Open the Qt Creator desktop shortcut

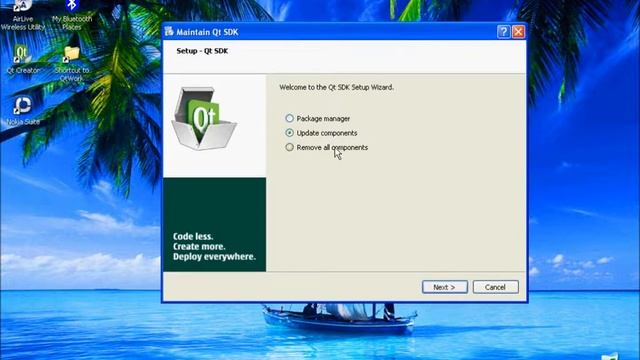click(23, 59)
